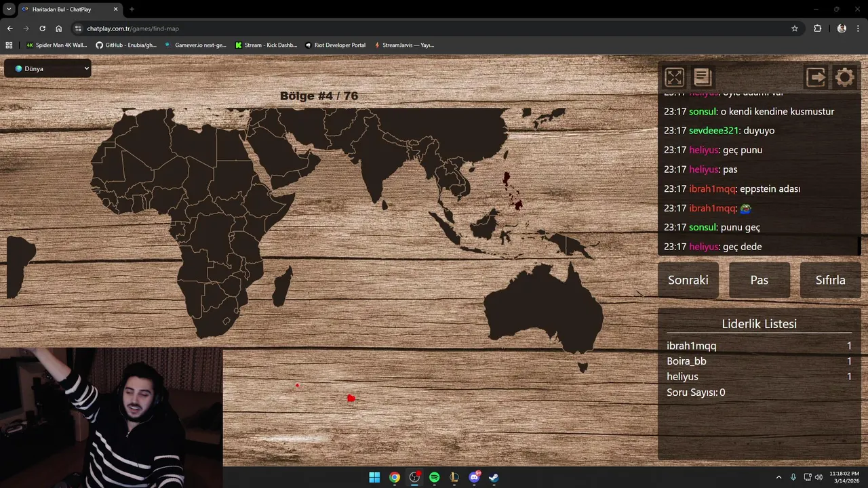
Task: Open the tab search dropdown arrow
Action: tap(9, 9)
